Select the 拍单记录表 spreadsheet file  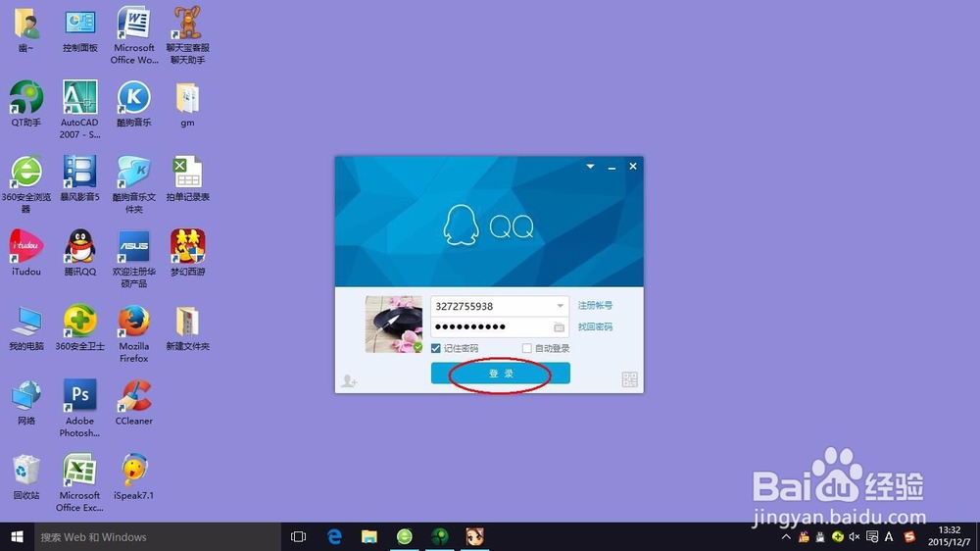(187, 178)
